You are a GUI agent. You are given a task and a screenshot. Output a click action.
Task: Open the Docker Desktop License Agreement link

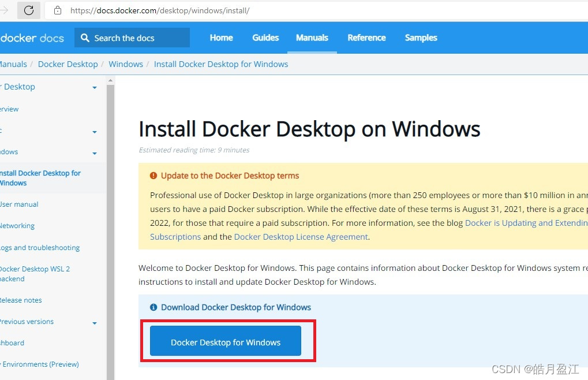301,237
